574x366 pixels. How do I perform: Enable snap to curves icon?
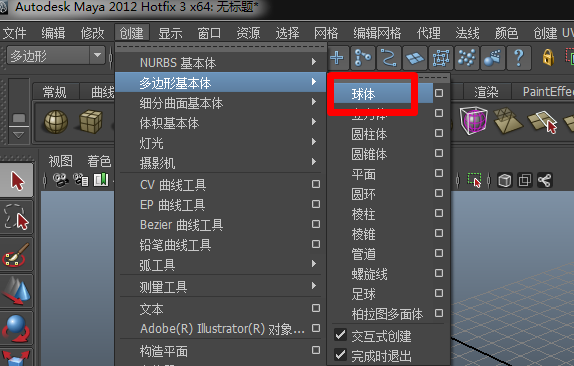[363, 58]
